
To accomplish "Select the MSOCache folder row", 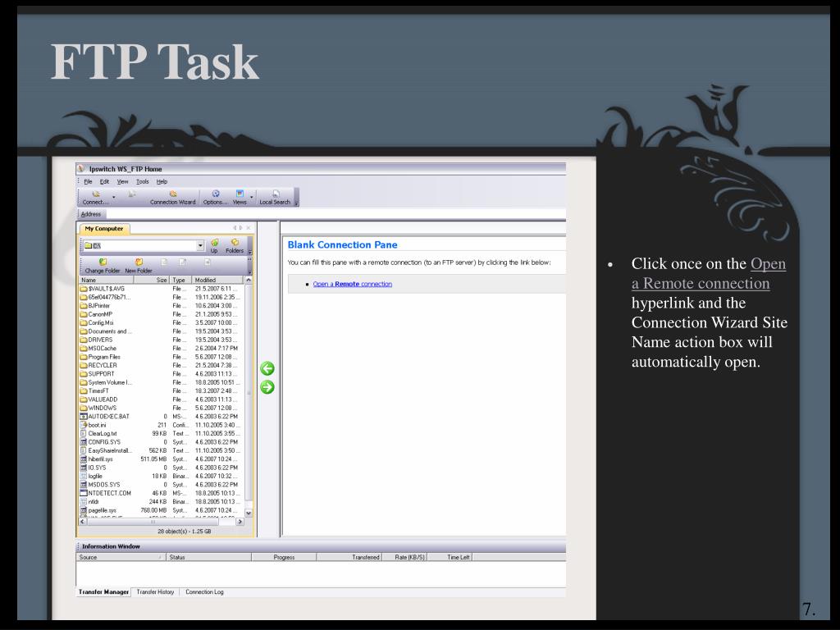I will tap(162, 348).
